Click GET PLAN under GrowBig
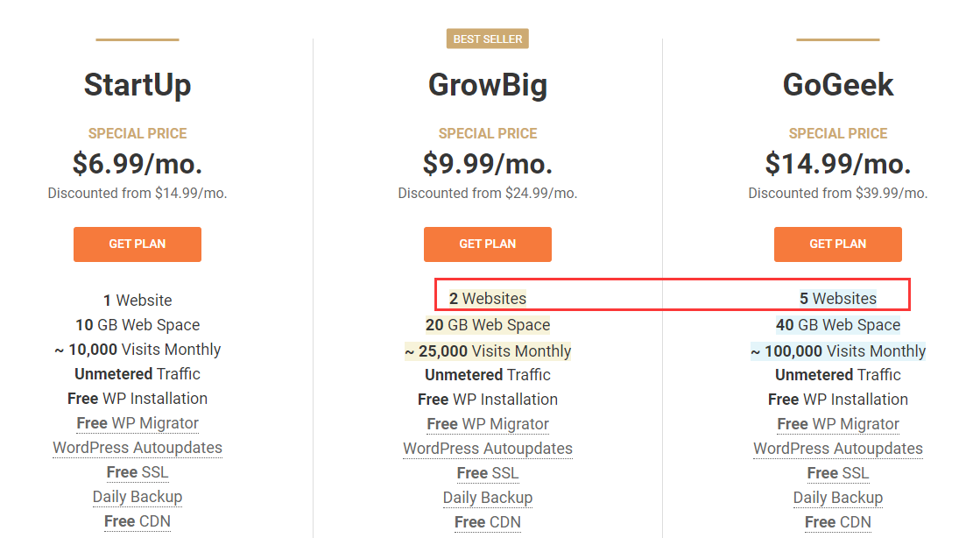 [x=488, y=244]
